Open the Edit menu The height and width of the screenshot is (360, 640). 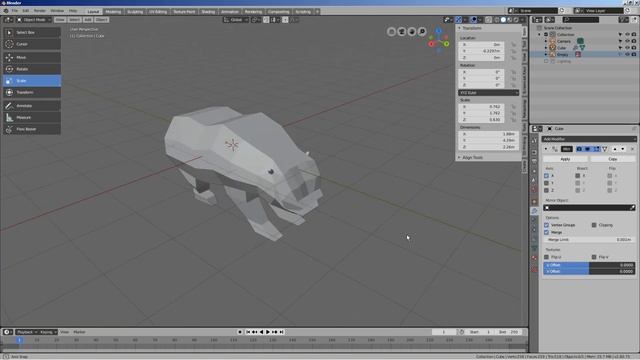[25, 11]
